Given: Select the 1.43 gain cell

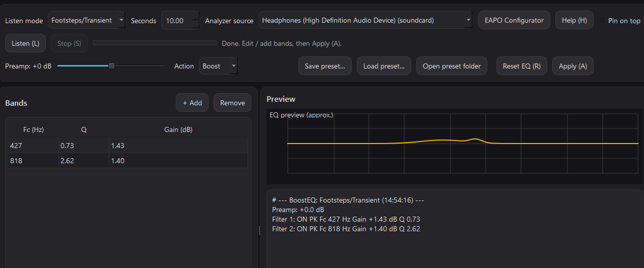Looking at the screenshot, I should pos(178,146).
